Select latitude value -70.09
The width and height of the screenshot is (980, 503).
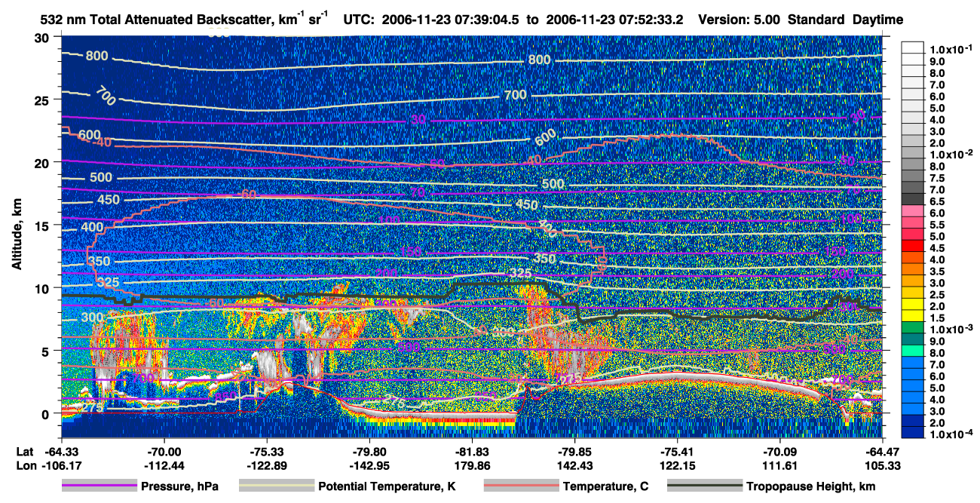click(779, 452)
